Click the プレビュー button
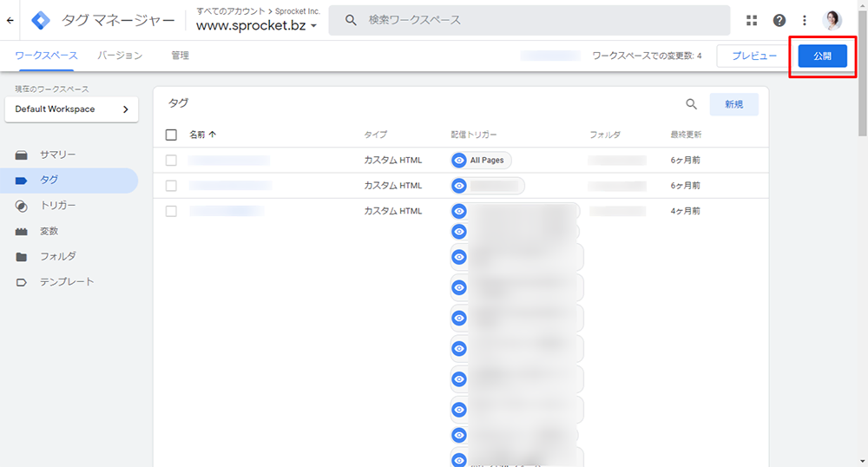This screenshot has width=868, height=467. point(753,56)
